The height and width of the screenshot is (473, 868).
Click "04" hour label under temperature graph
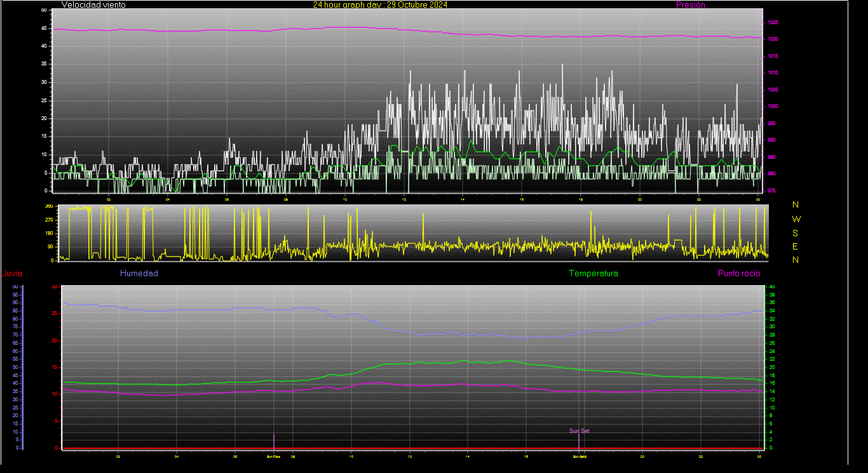(177, 456)
